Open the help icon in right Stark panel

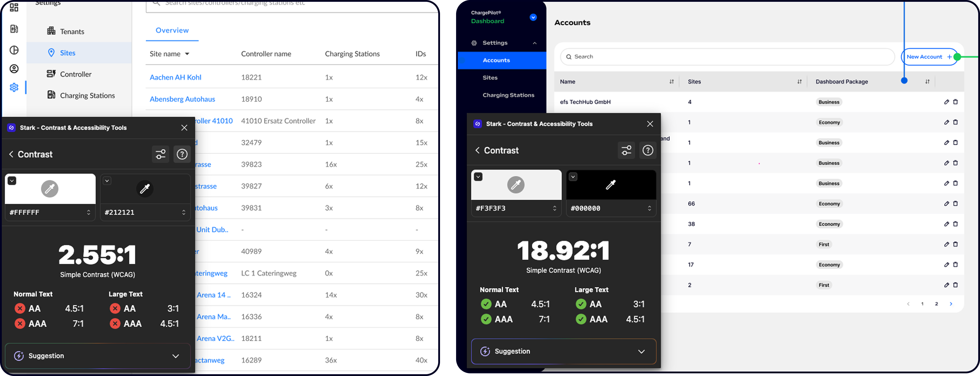pos(647,150)
